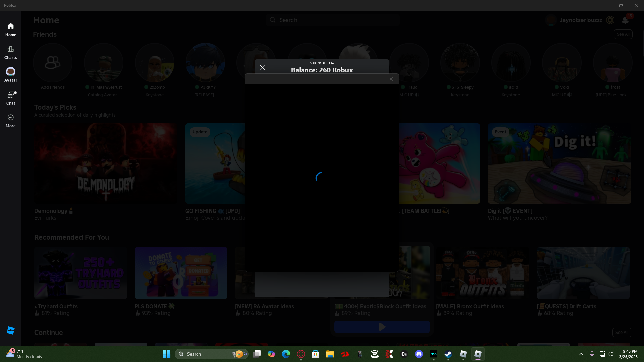Image resolution: width=644 pixels, height=362 pixels.
Task: Open the Home sidebar icon
Action: click(x=11, y=30)
